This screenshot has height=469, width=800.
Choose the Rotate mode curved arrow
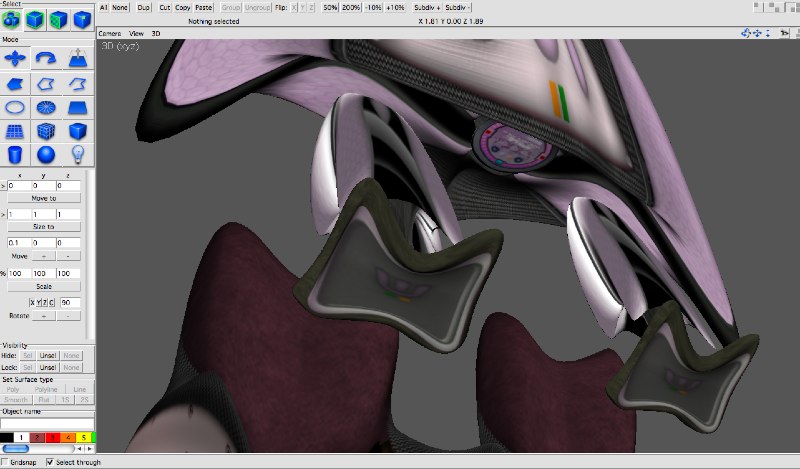[x=46, y=58]
